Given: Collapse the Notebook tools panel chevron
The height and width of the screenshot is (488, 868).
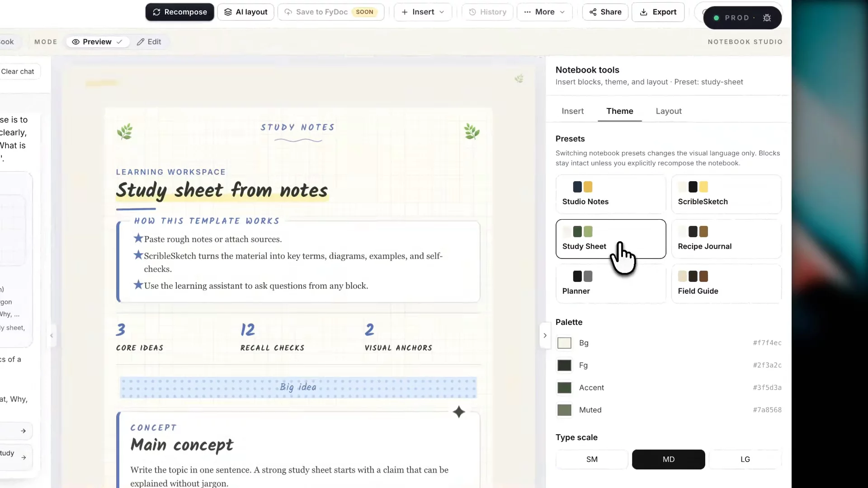Looking at the screenshot, I should 545,335.
